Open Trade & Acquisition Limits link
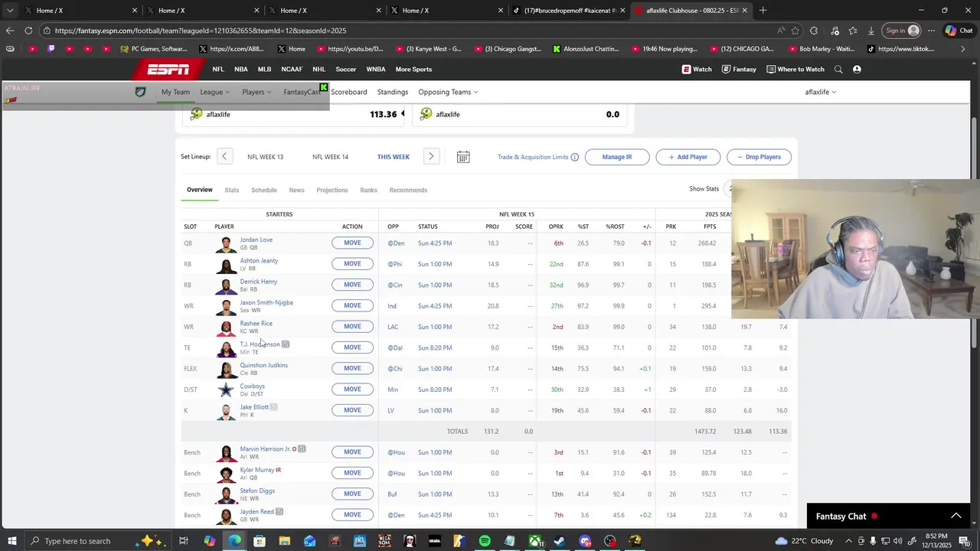 point(533,157)
